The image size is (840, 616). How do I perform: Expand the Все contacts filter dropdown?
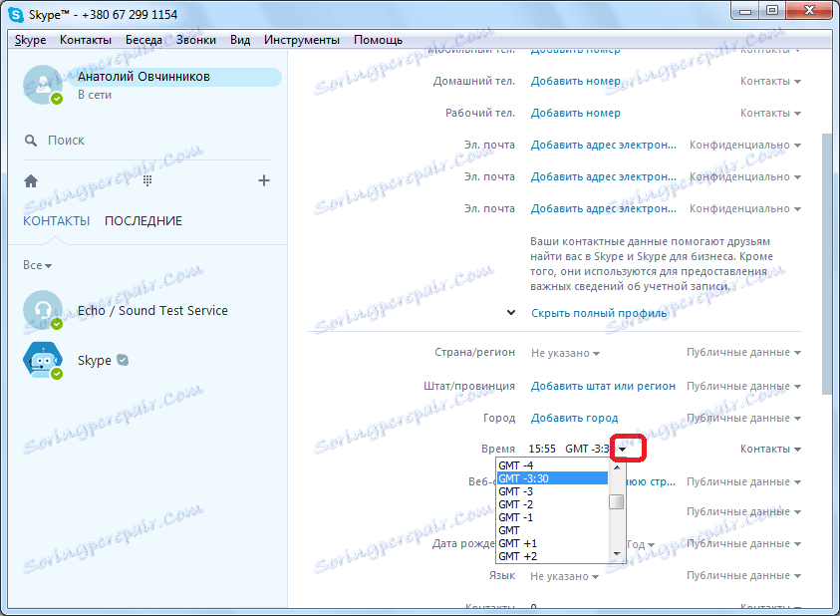click(x=37, y=265)
